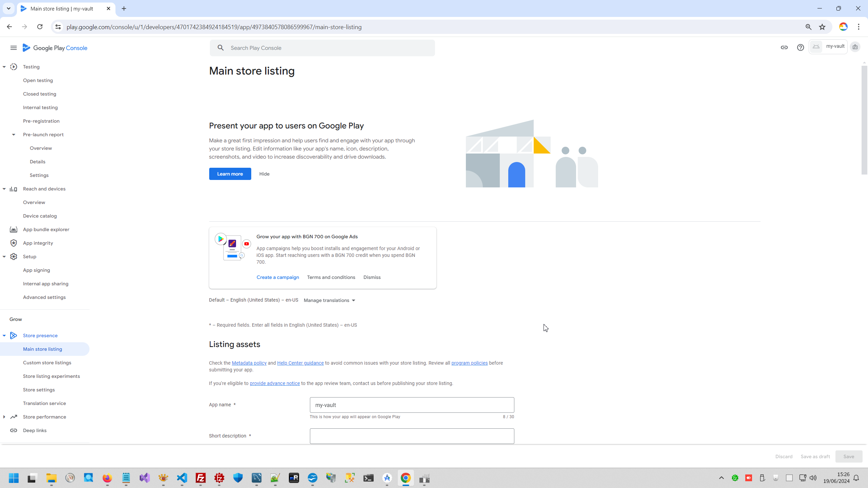Screen dimensions: 868x488
Task: Click the copy link icon in header
Action: click(784, 47)
